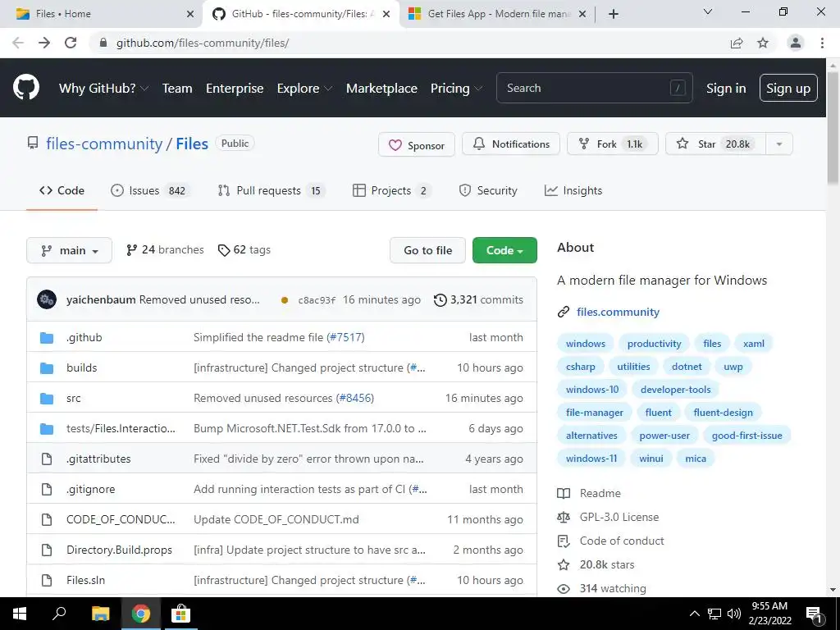Bookmark this page with the star icon
The width and height of the screenshot is (840, 630).
[763, 43]
